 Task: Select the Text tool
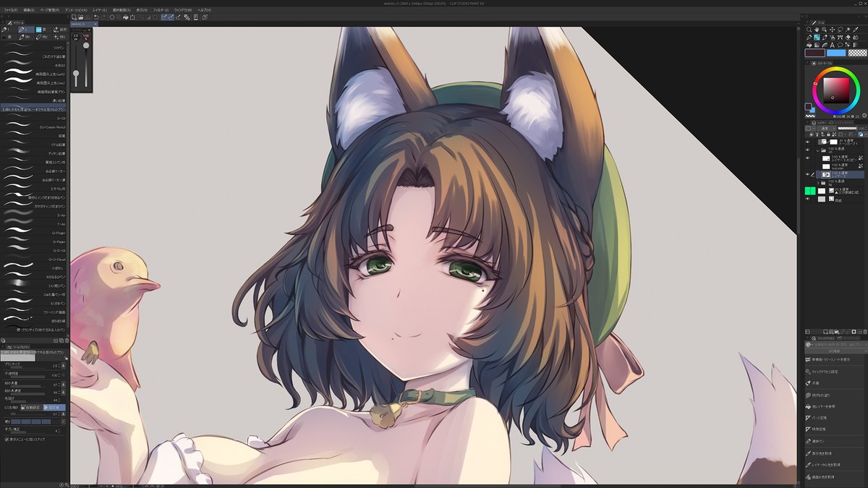point(832,45)
